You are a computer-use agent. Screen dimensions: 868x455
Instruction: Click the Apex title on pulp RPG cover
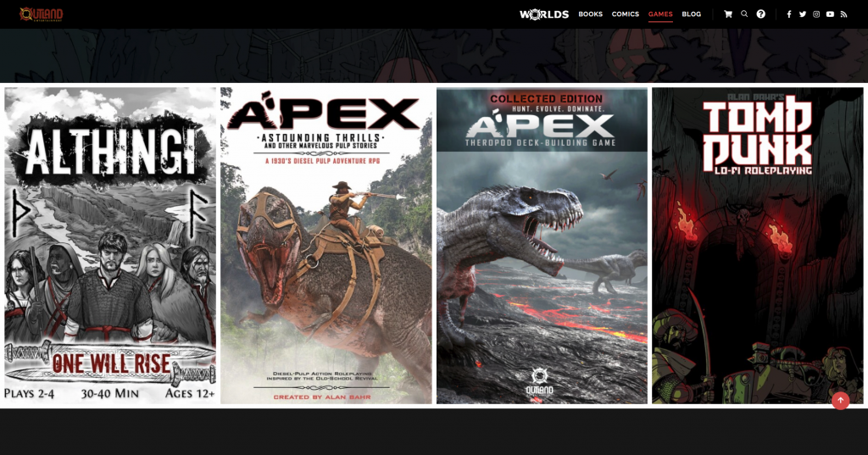(325, 113)
